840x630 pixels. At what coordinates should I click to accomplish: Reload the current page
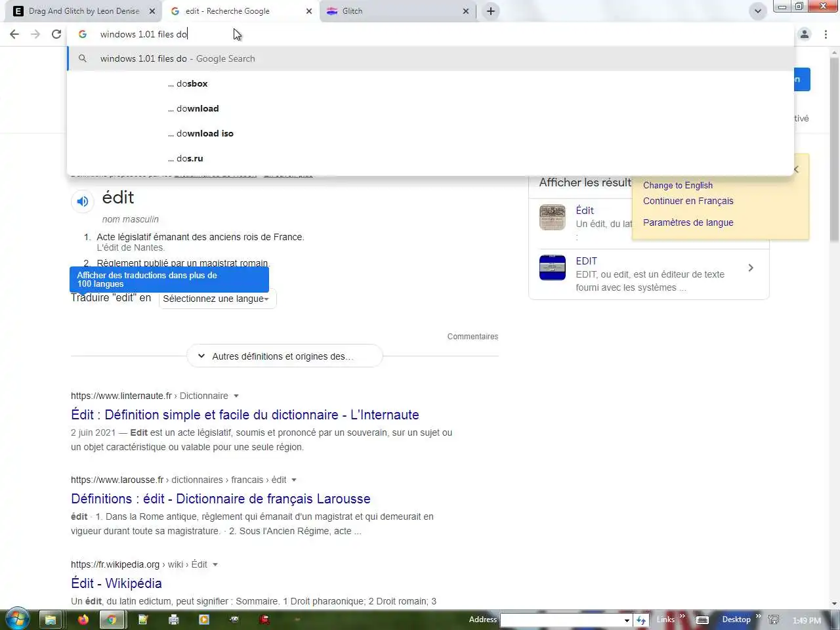56,34
